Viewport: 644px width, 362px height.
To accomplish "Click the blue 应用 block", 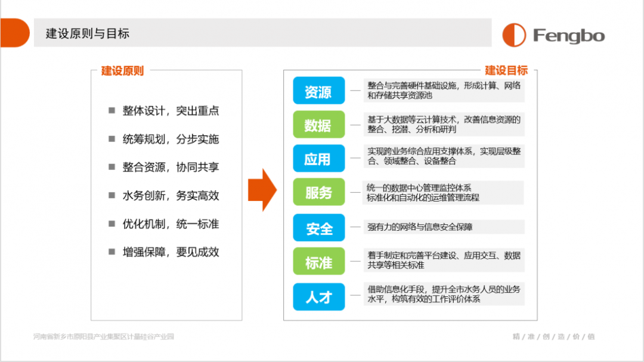I will [x=318, y=159].
